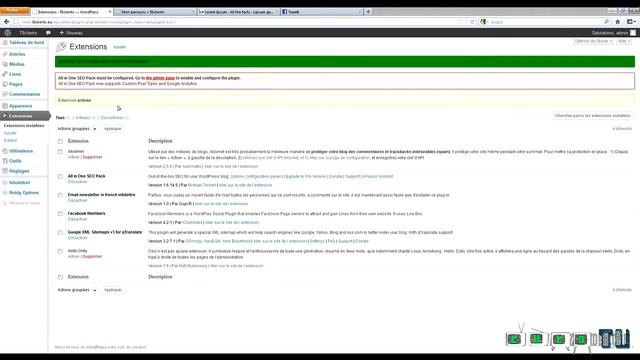This screenshot has height=360, width=640.
Task: Click the Réglages icon in sidebar
Action: tap(5, 171)
